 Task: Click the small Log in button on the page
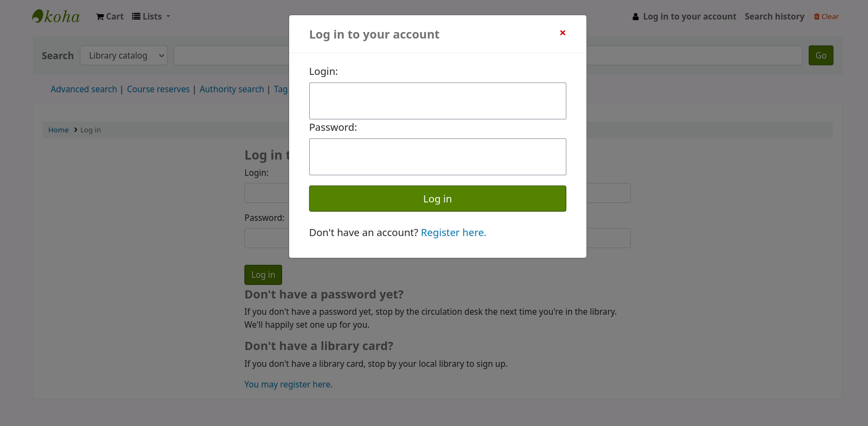click(x=263, y=275)
